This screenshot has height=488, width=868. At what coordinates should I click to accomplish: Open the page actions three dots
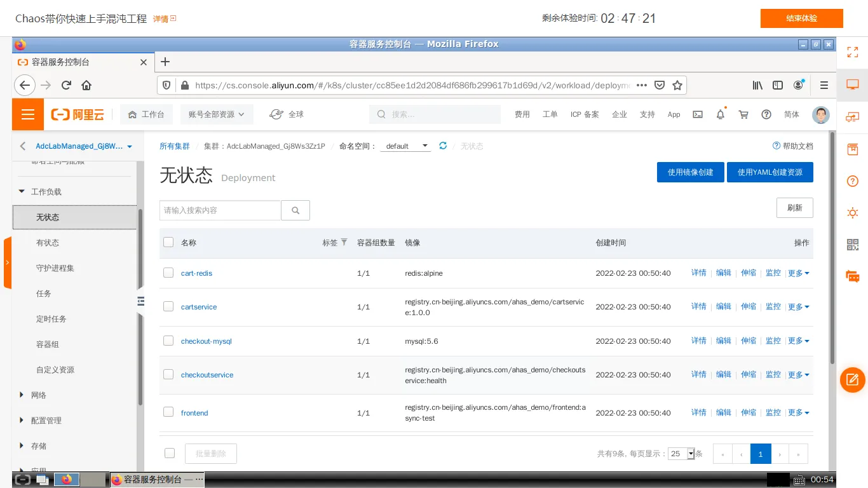[x=642, y=85]
